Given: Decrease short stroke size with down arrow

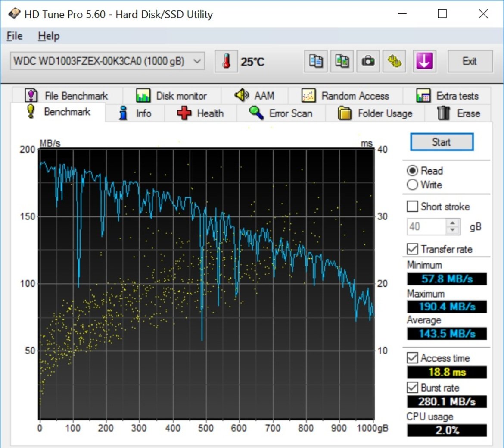Looking at the screenshot, I should pos(453,230).
